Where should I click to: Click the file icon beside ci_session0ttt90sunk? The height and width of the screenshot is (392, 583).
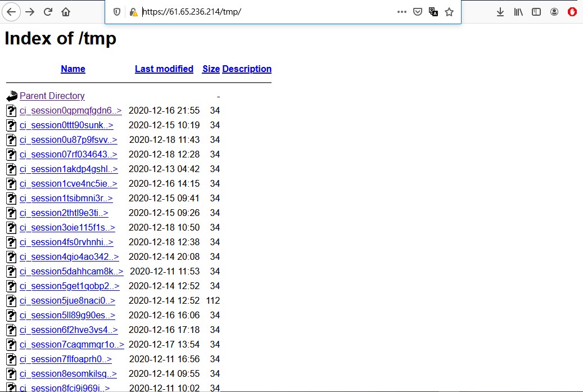12,125
